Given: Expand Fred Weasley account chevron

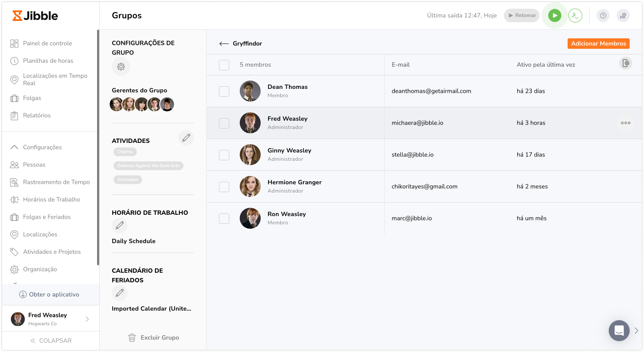Looking at the screenshot, I should click(x=87, y=319).
